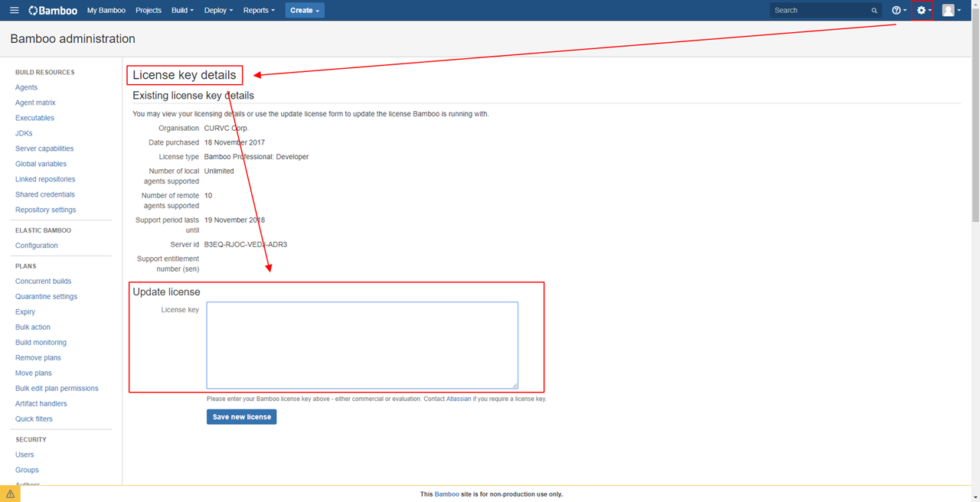The width and height of the screenshot is (980, 502).
Task: Click the Existing license key details heading
Action: point(193,96)
